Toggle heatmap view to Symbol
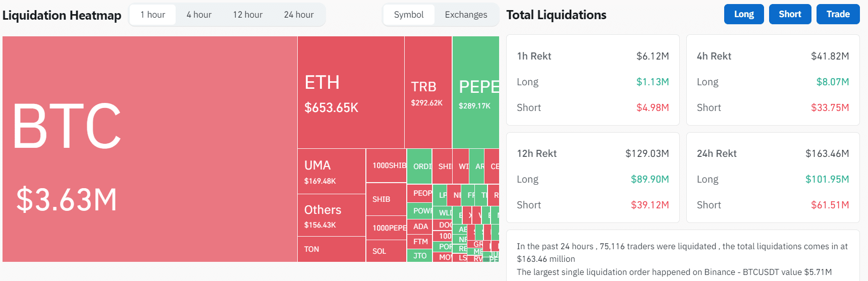The height and width of the screenshot is (281, 868). (x=409, y=15)
